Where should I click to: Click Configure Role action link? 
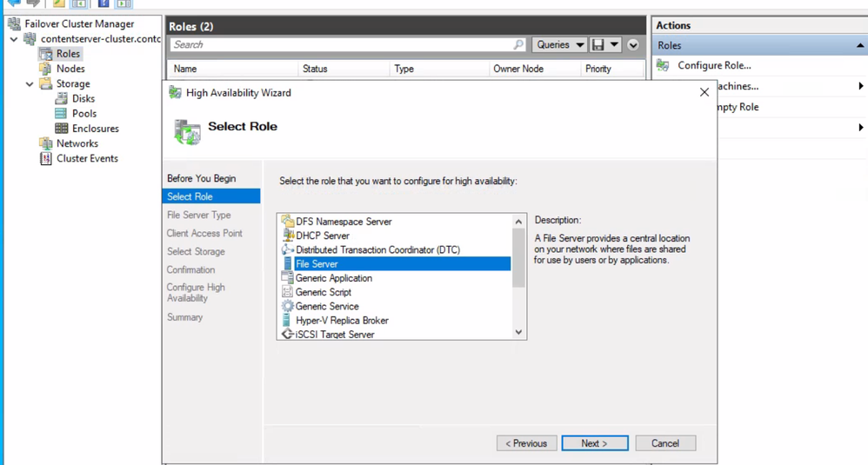(x=714, y=65)
